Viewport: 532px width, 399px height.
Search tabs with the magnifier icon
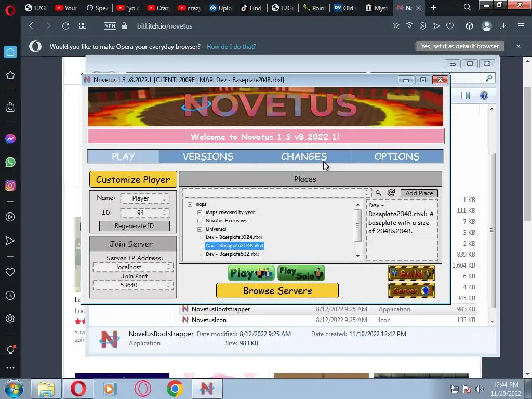(467, 7)
